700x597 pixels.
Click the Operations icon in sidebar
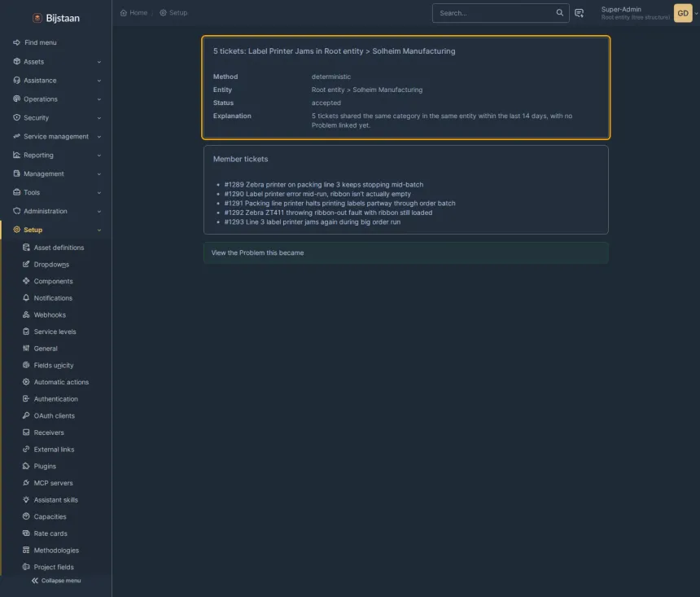tap(16, 99)
